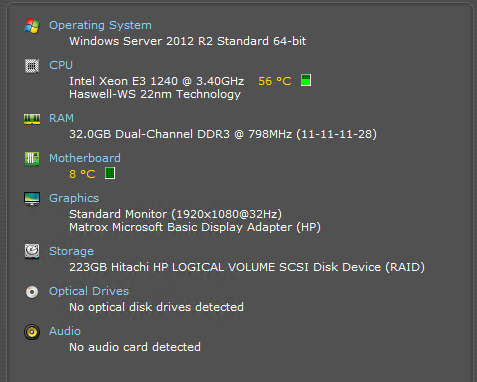Click the RAM memory stick icon
Image resolution: width=477 pixels, height=382 pixels.
pos(32,119)
